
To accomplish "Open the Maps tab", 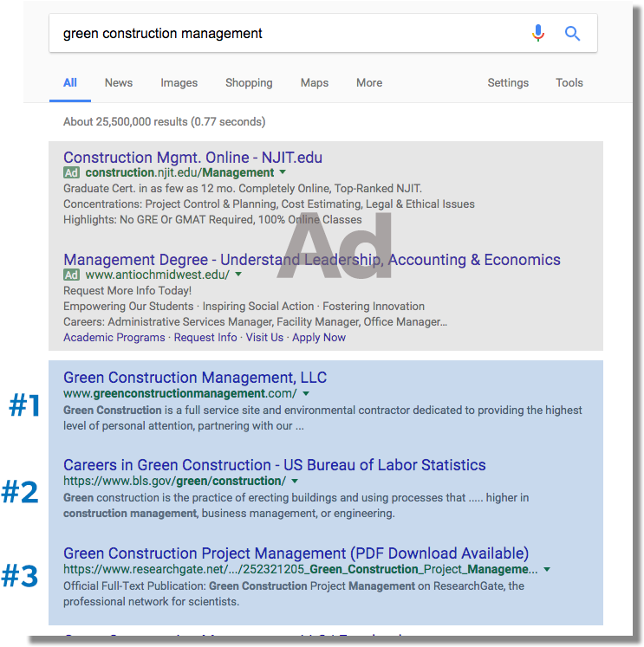I will pyautogui.click(x=314, y=83).
